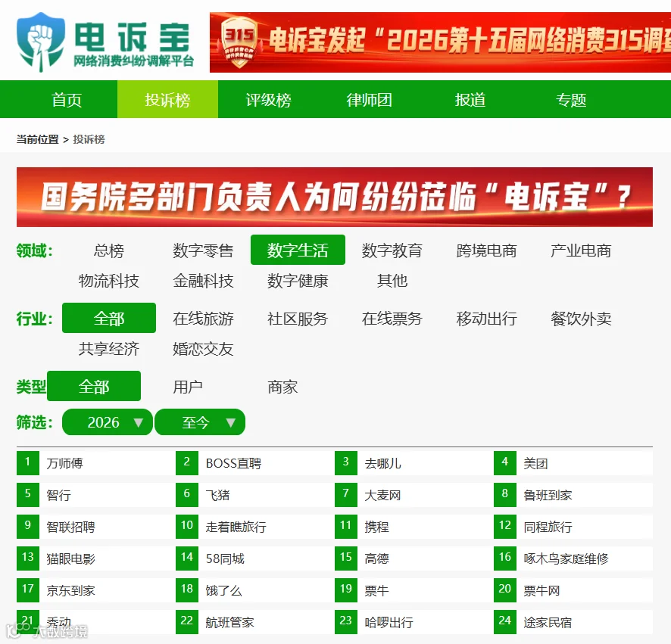This screenshot has width=671, height=644.
Task: Open rank 17 entry 京东到家
Action: pos(70,590)
